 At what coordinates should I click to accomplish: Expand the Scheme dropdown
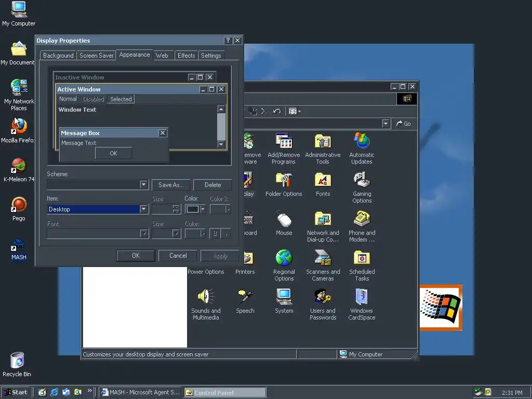pos(143,184)
